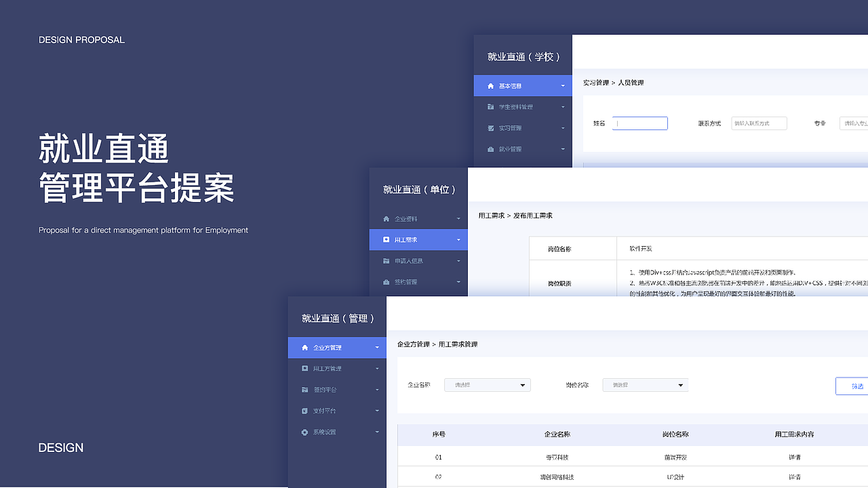This screenshot has width=868, height=488.
Task: Click the 就业直通（管理）title
Action: point(338,319)
